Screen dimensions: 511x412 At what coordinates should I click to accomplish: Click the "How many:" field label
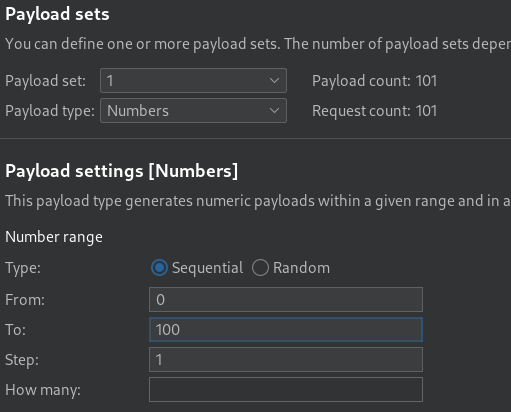[x=43, y=390]
